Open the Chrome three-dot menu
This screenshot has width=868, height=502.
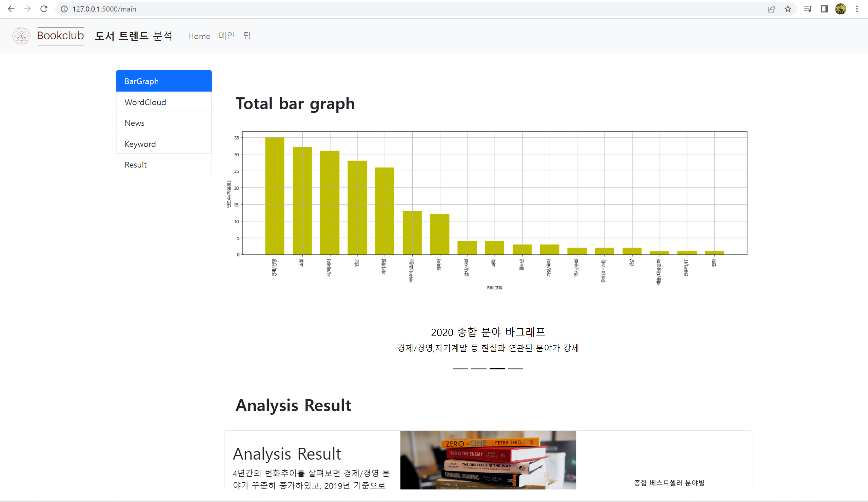(857, 9)
